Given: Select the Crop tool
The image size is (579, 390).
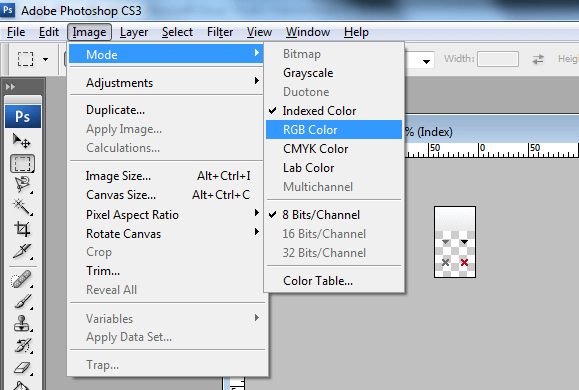Looking at the screenshot, I should [x=22, y=229].
